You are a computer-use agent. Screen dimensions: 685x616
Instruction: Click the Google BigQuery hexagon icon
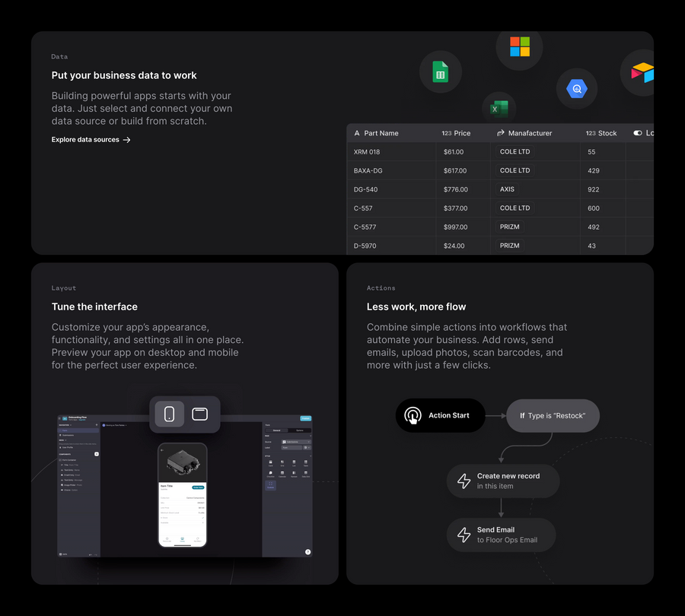pyautogui.click(x=577, y=88)
